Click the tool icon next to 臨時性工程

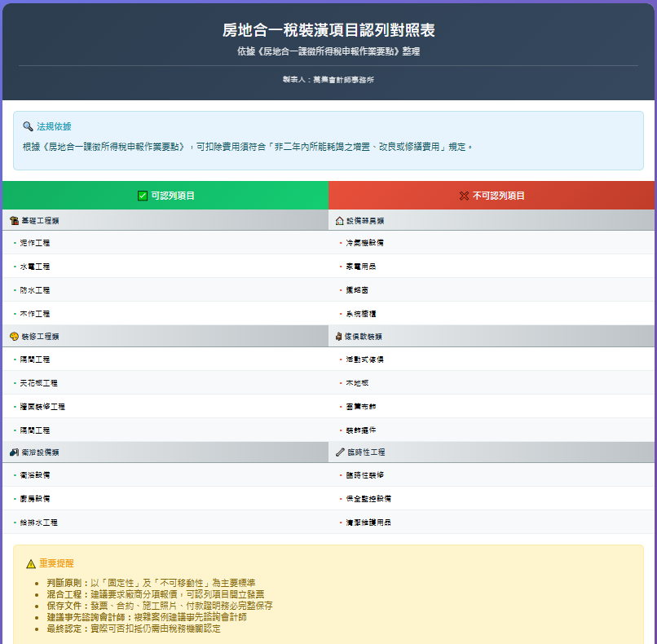point(340,452)
